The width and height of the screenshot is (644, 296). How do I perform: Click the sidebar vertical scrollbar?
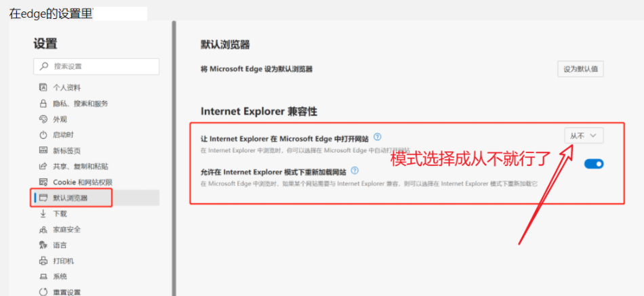tap(174, 158)
